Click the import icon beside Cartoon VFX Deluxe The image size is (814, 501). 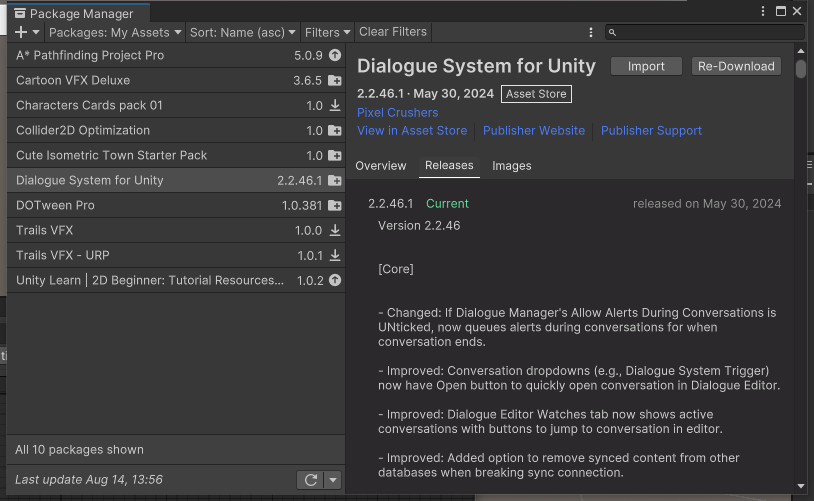point(335,80)
